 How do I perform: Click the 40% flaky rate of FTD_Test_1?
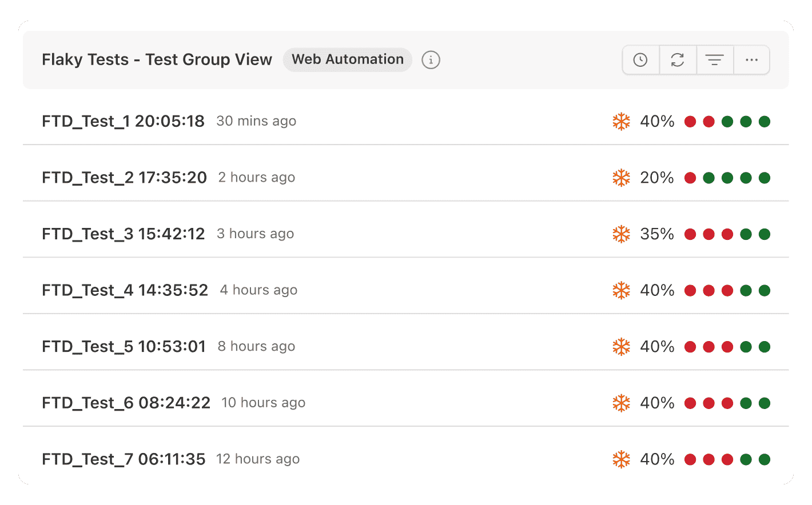coord(656,121)
